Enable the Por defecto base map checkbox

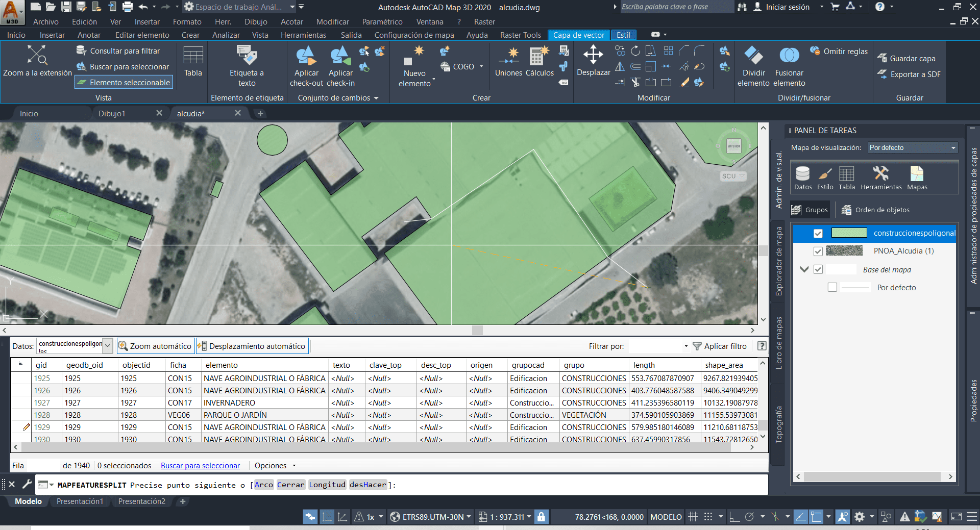[832, 287]
